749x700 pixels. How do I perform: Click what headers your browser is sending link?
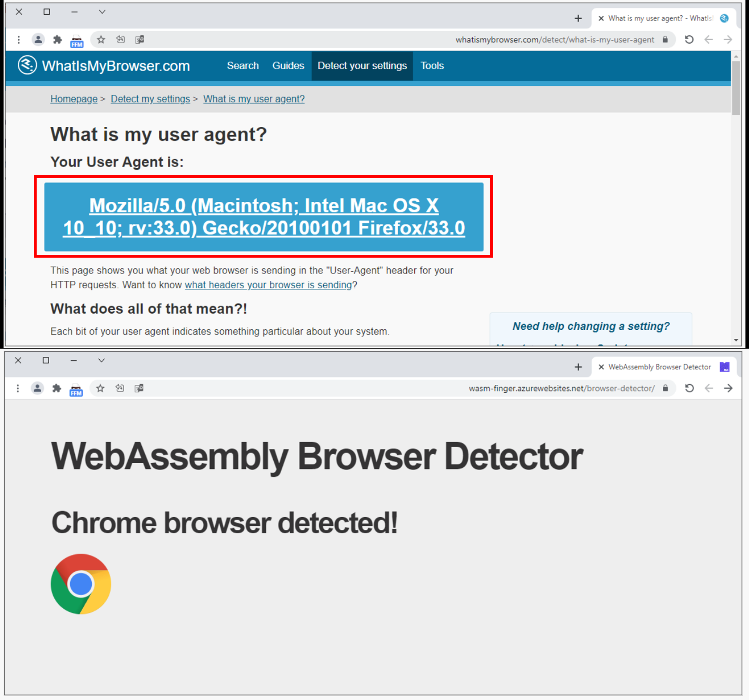point(268,285)
